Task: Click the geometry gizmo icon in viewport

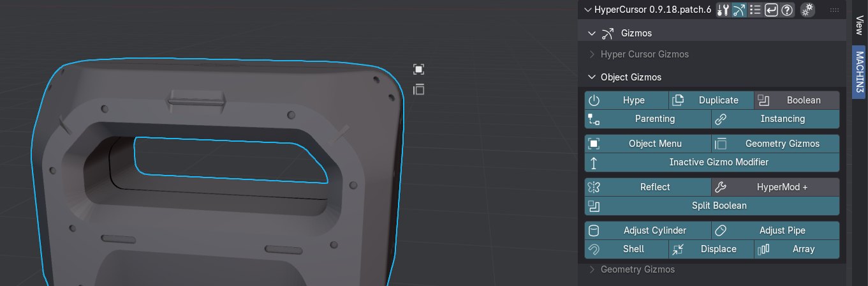Action: pos(418,89)
